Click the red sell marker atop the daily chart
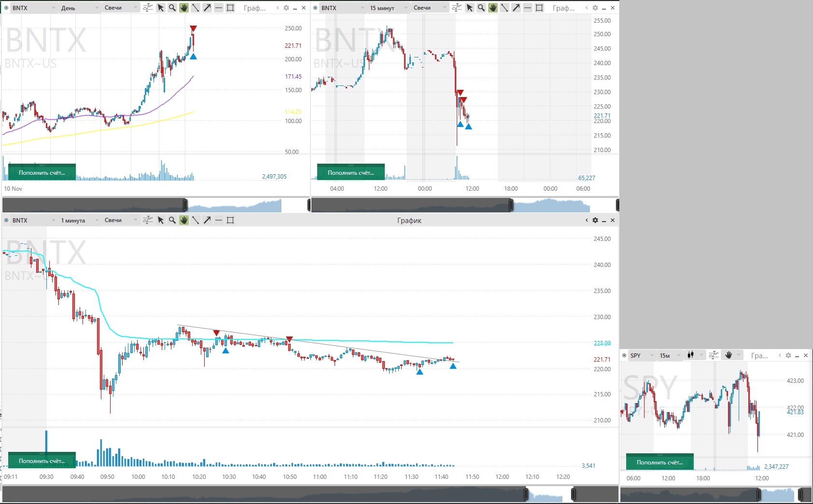The image size is (813, 504). click(x=193, y=28)
